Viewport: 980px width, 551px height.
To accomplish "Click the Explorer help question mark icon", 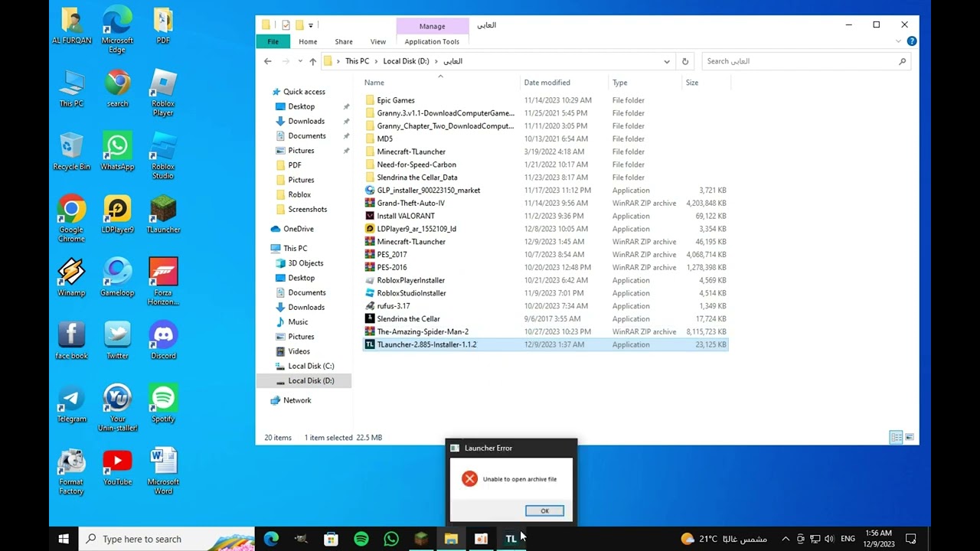I will click(x=912, y=41).
